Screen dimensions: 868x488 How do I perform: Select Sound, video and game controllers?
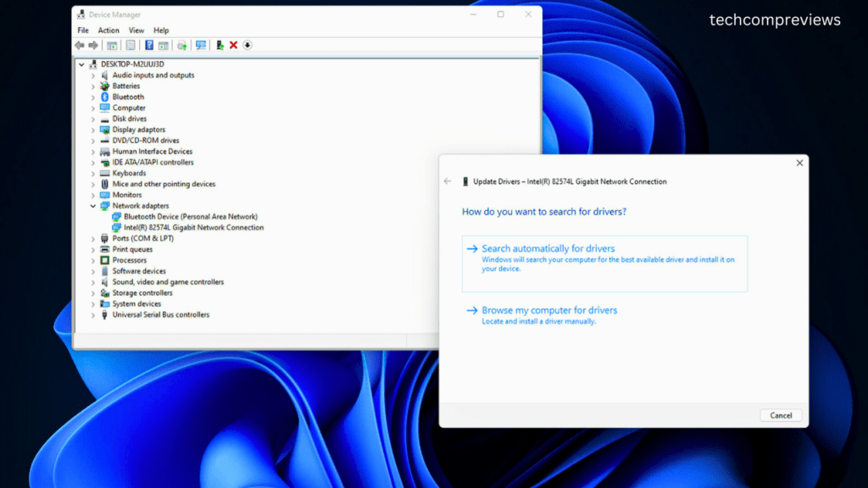(169, 282)
